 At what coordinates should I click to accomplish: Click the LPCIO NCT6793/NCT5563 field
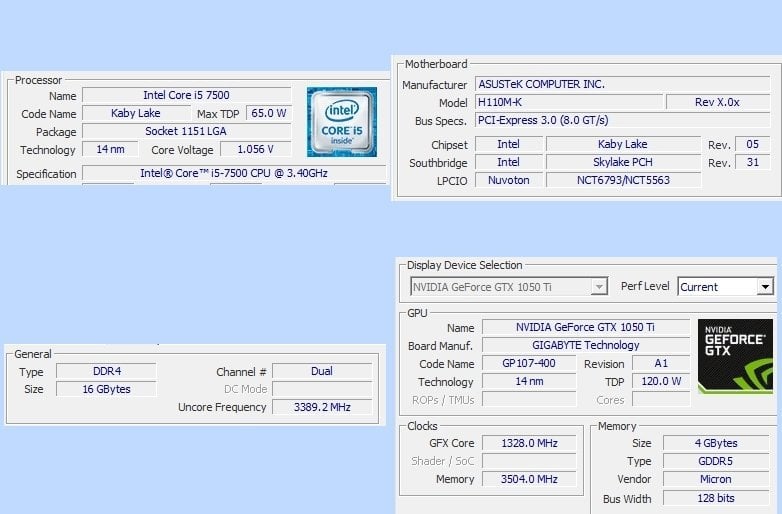(623, 180)
